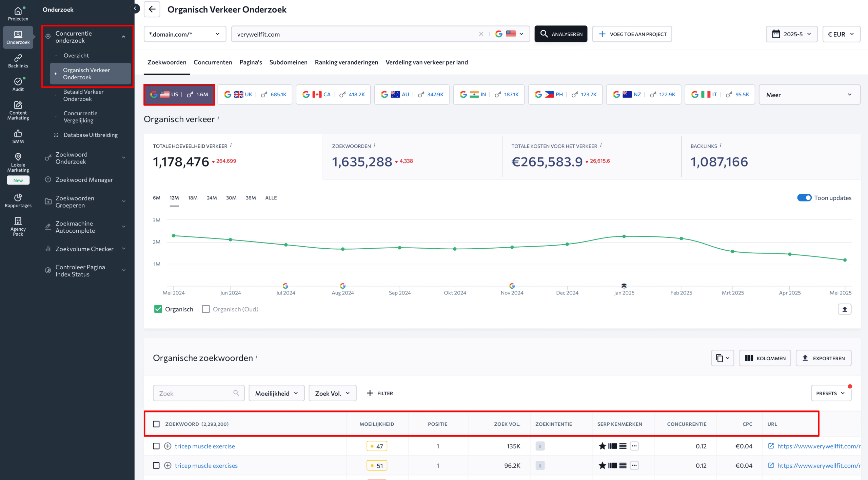868x480 pixels.
Task: Open Ranking veranderingen tab
Action: point(346,62)
